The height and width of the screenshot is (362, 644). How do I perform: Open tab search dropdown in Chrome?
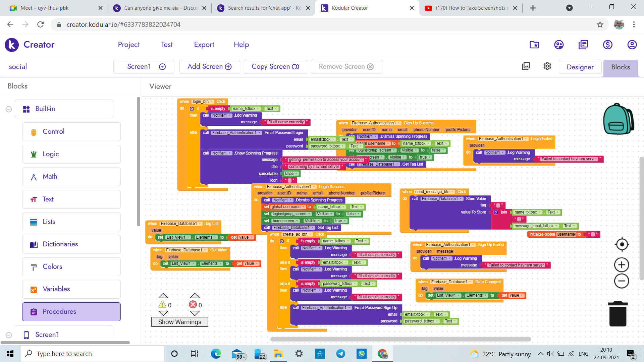click(x=569, y=8)
